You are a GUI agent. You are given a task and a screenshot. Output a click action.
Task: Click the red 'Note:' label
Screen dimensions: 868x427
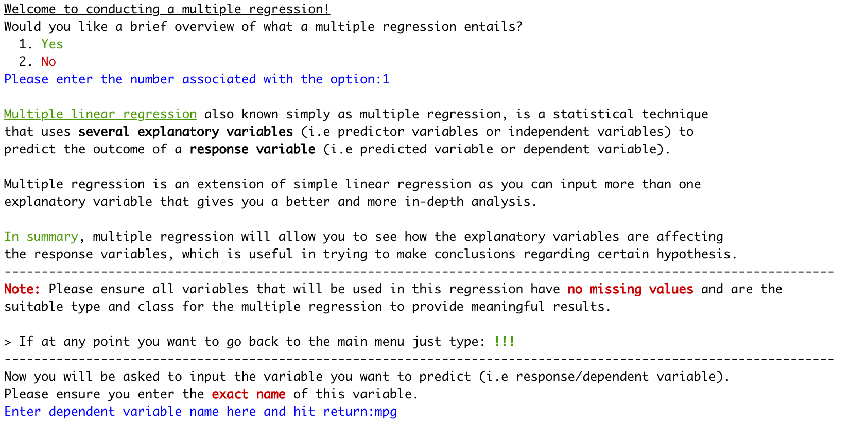point(22,289)
